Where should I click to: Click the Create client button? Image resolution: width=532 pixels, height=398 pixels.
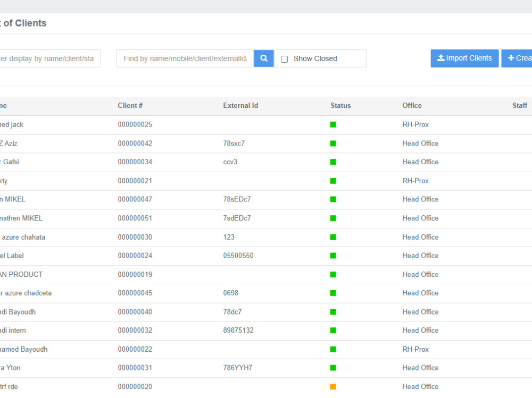click(517, 58)
